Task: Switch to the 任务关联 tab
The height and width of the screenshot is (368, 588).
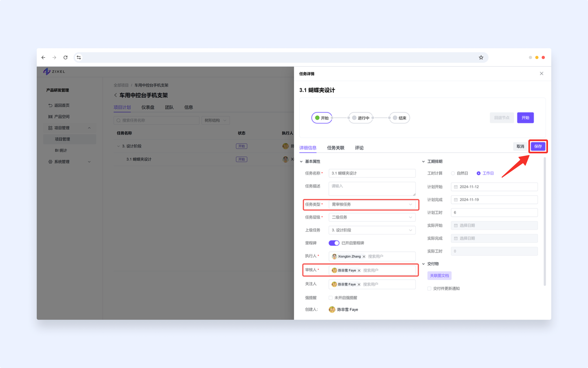Action: 336,148
